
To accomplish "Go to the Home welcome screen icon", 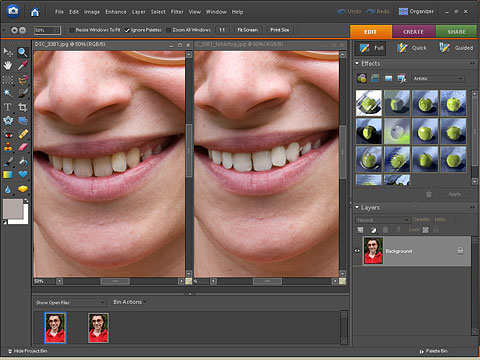I will click(x=35, y=12).
